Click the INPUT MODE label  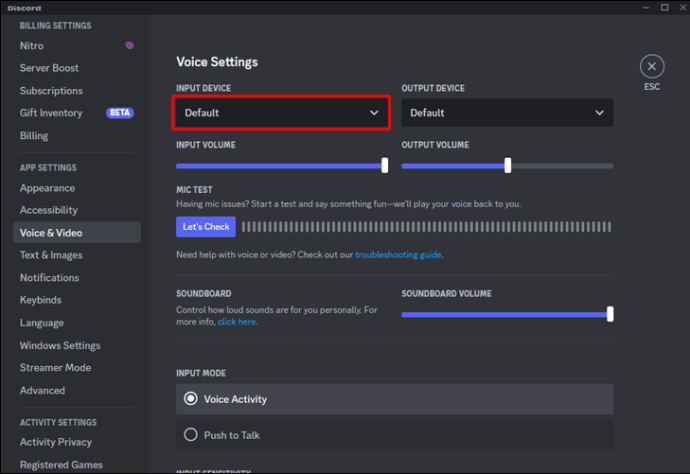click(201, 373)
